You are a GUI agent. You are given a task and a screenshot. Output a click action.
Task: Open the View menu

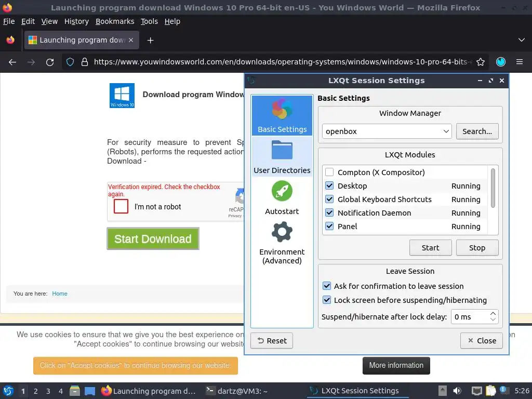click(x=49, y=21)
